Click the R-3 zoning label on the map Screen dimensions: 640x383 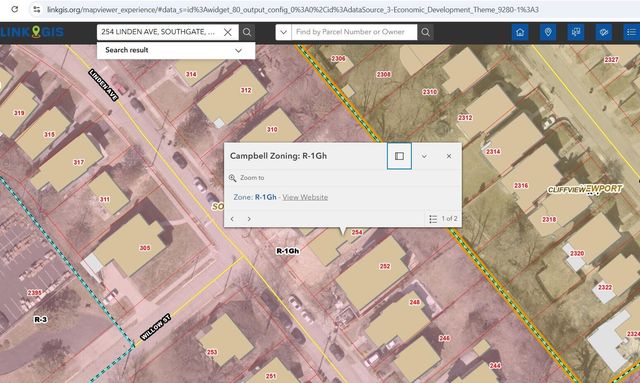pyautogui.click(x=40, y=319)
